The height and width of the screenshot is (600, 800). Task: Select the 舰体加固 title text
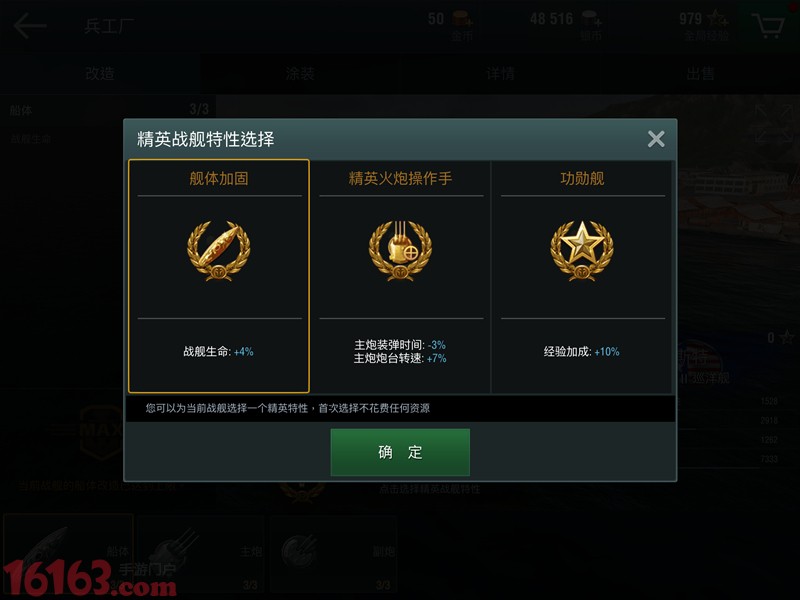[x=219, y=179]
